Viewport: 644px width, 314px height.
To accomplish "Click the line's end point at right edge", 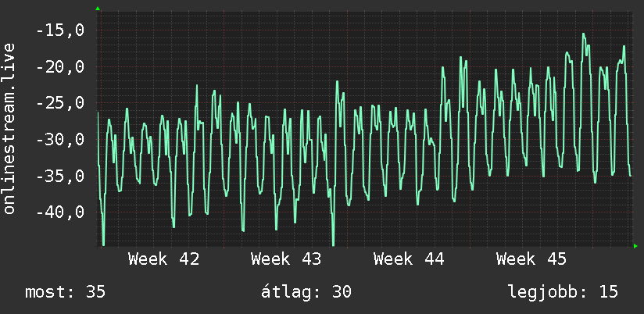I will (x=631, y=176).
